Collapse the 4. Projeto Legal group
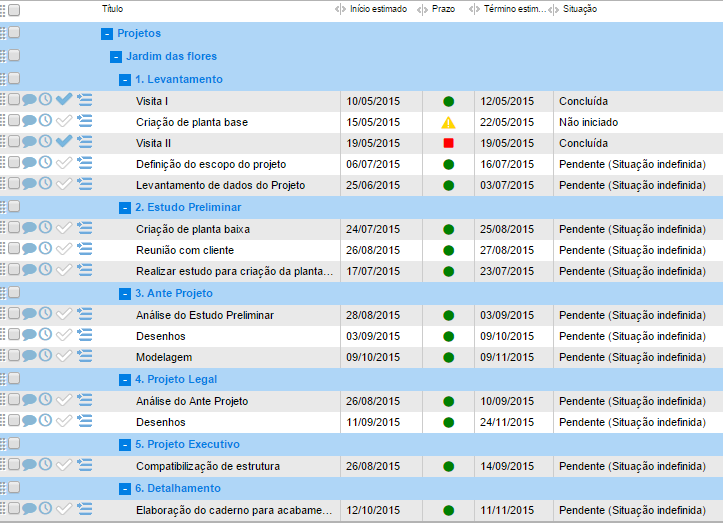The height and width of the screenshot is (523, 723). [x=125, y=380]
